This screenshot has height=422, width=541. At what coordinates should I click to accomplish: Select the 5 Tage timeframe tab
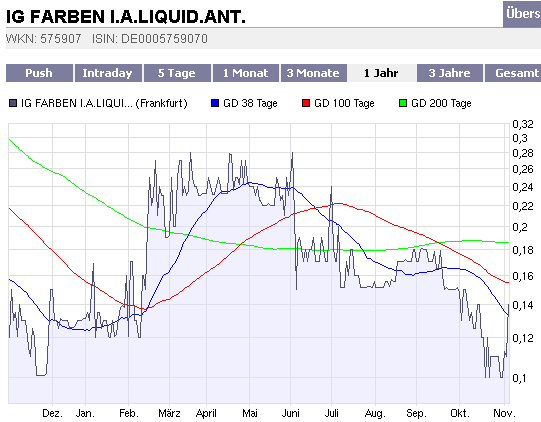pyautogui.click(x=177, y=73)
